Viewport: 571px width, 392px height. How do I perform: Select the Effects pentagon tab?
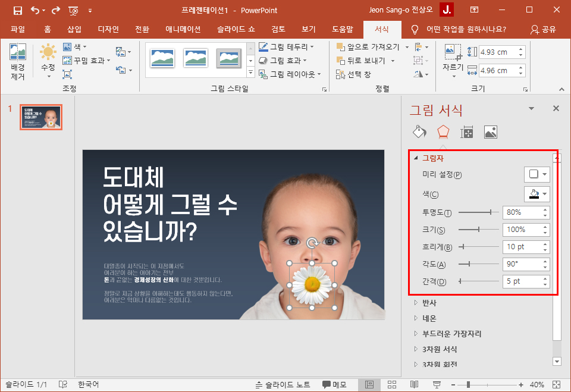click(x=443, y=132)
